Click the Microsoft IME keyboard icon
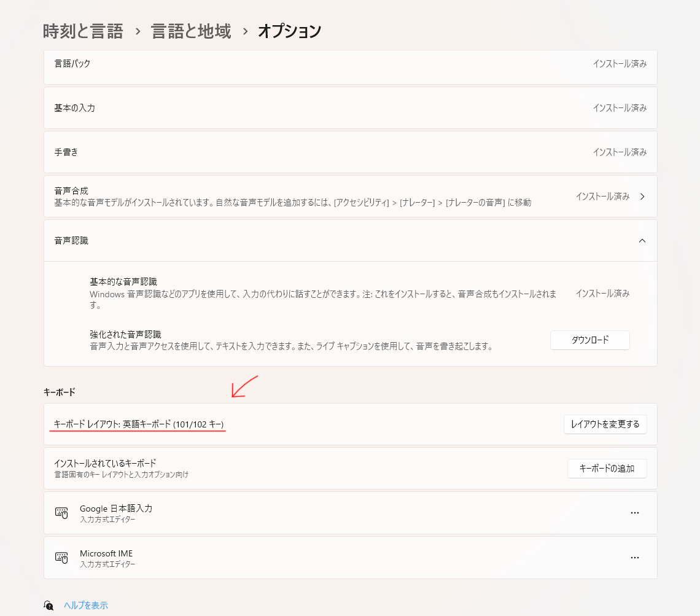Screen dimensions: 700x616 (x=61, y=558)
